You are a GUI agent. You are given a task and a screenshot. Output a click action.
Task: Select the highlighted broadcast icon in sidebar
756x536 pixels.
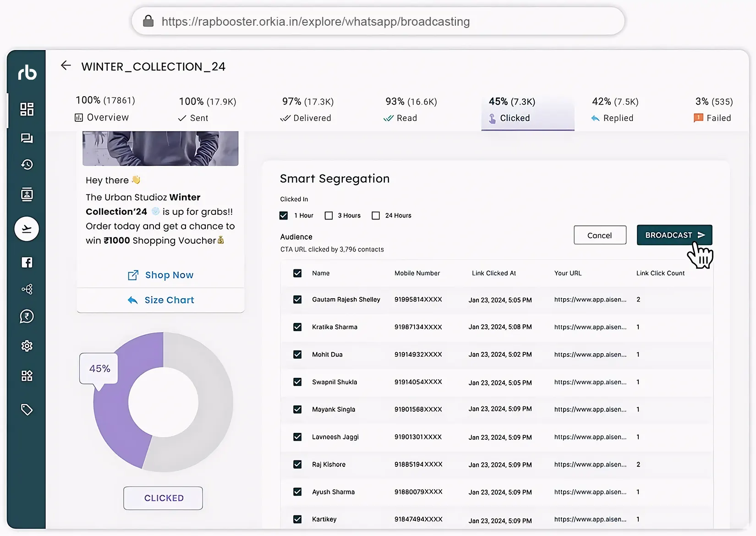[26, 229]
